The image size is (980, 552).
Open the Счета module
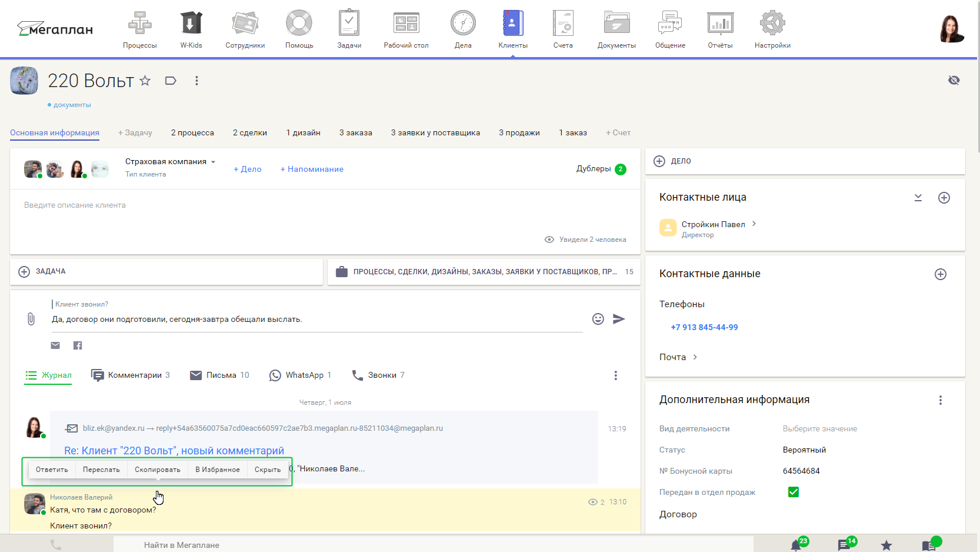point(563,29)
